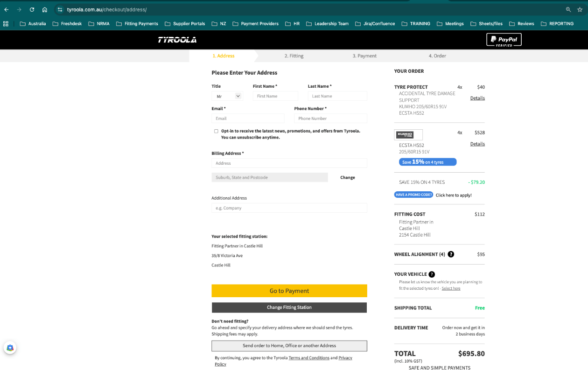Screen dimensions: 588x370
Task: Open the Terms and Conditions link
Action: tap(309, 358)
